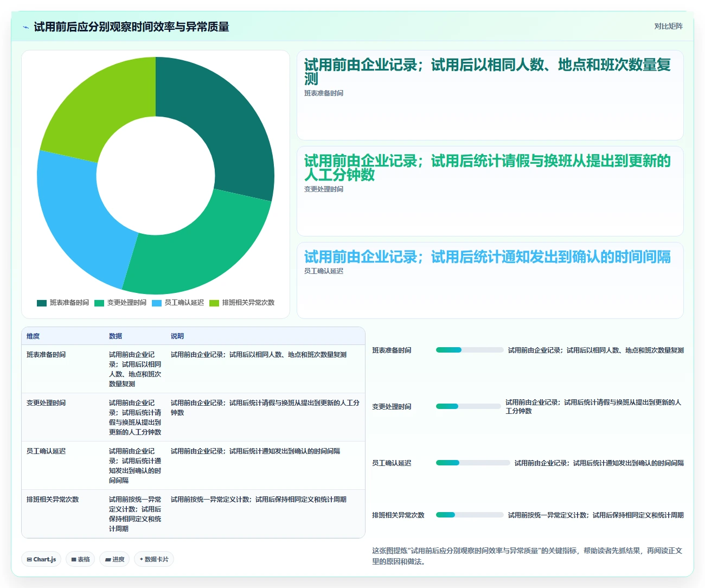
Task: Click the chart title 试用前后应分别观察时间效率与异常质量
Action: click(x=131, y=27)
